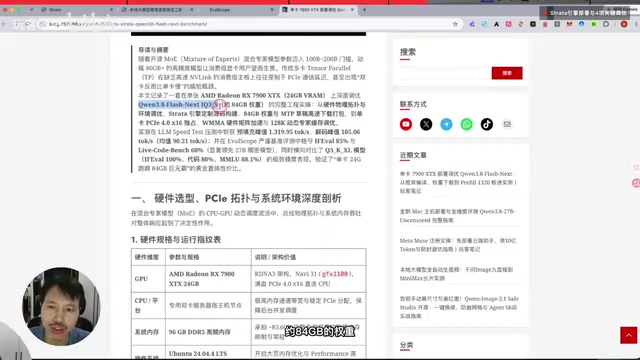Click the 系统内存 row label cell
640x360 pixels.
click(148, 332)
